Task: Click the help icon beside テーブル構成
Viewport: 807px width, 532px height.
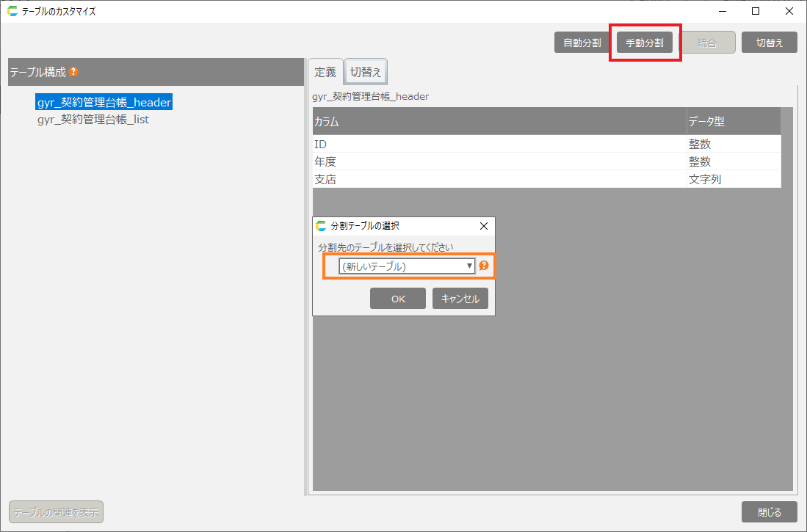Action: (73, 72)
